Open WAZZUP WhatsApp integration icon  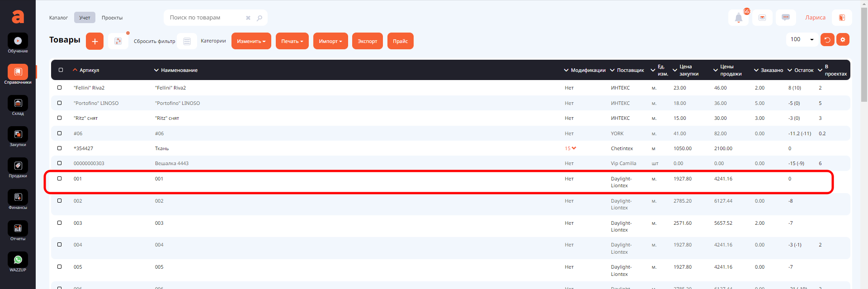click(18, 260)
